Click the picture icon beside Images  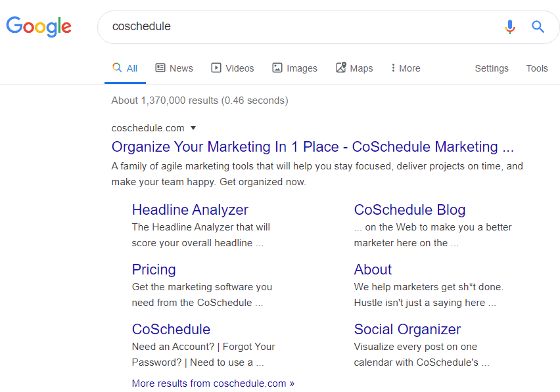point(277,68)
